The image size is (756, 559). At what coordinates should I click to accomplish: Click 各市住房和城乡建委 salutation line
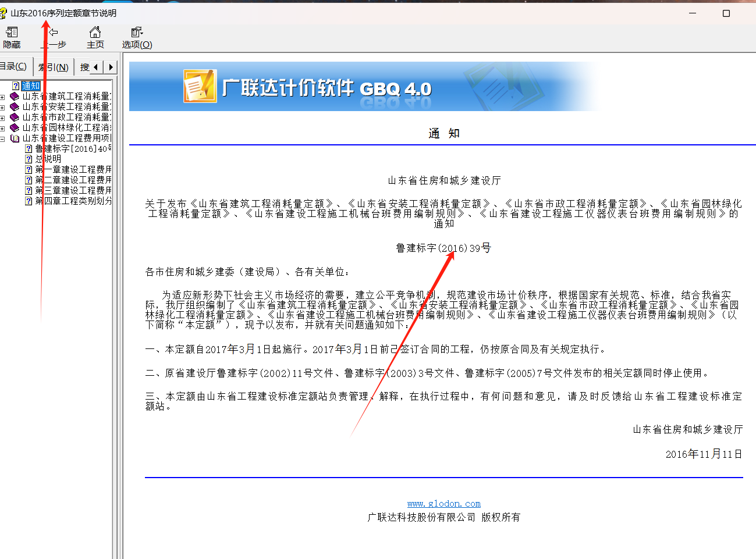[x=248, y=272]
